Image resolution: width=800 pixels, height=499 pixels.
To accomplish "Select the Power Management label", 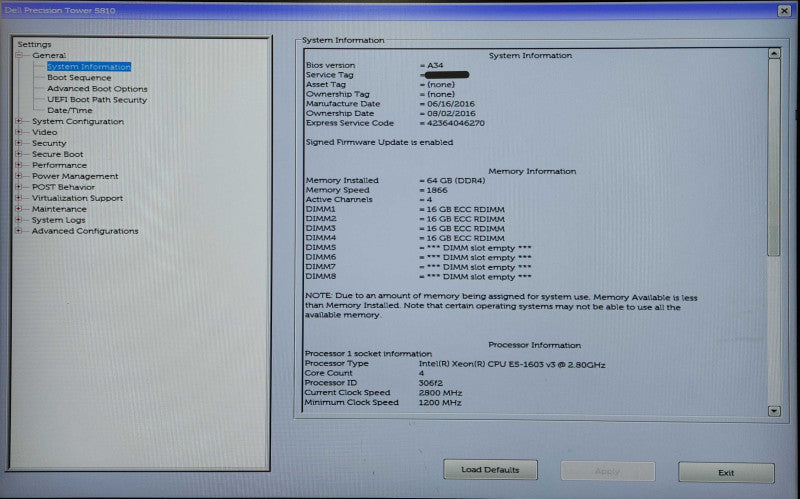I will click(75, 176).
